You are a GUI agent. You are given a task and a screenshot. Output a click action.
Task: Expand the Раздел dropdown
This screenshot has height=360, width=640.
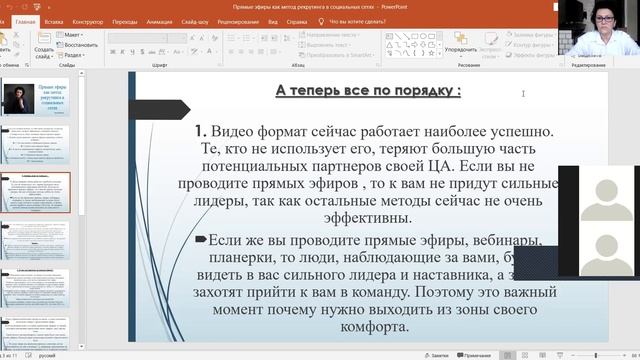click(71, 55)
